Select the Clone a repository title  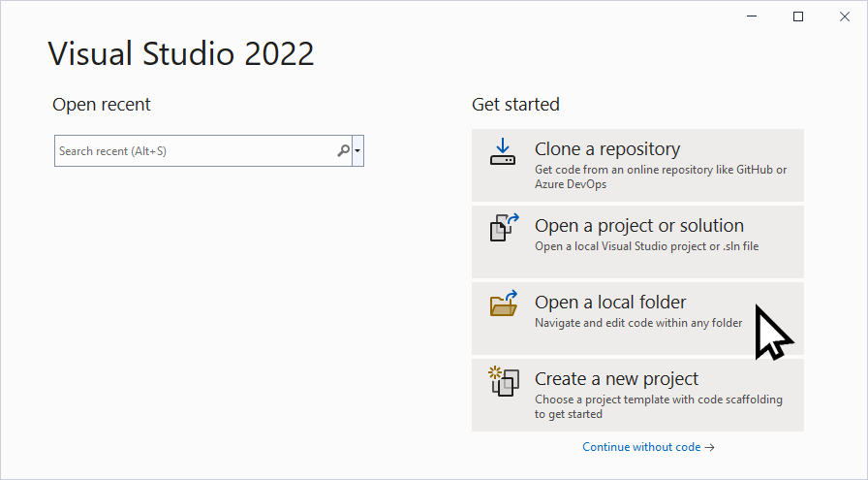(607, 149)
